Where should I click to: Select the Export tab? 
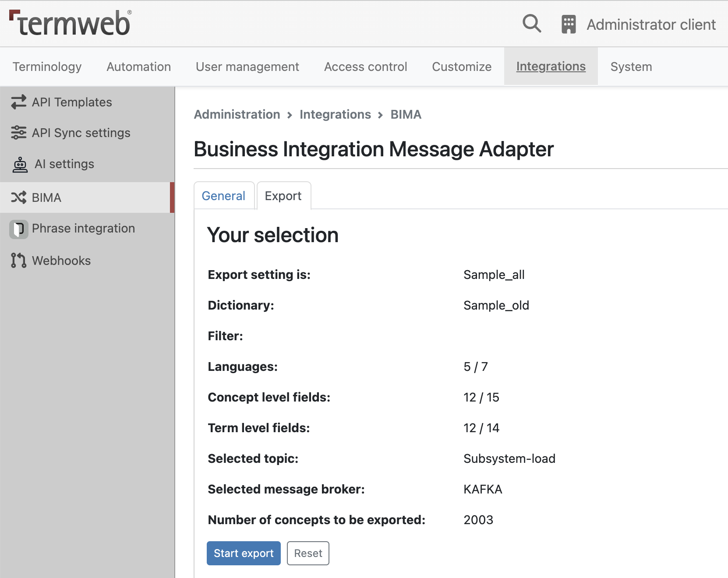click(x=283, y=196)
